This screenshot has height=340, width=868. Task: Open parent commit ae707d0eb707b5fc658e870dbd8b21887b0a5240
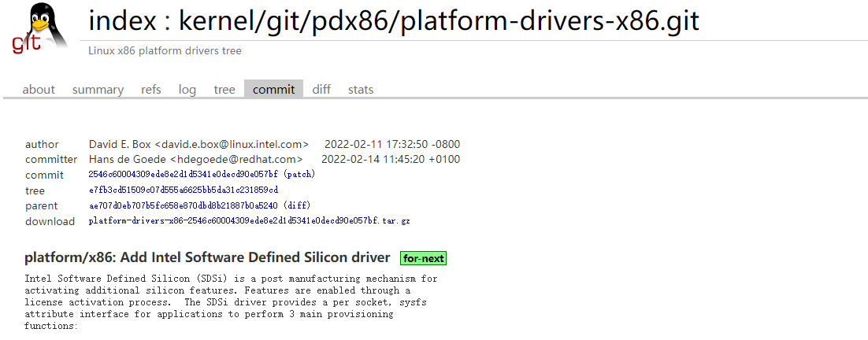click(x=184, y=205)
